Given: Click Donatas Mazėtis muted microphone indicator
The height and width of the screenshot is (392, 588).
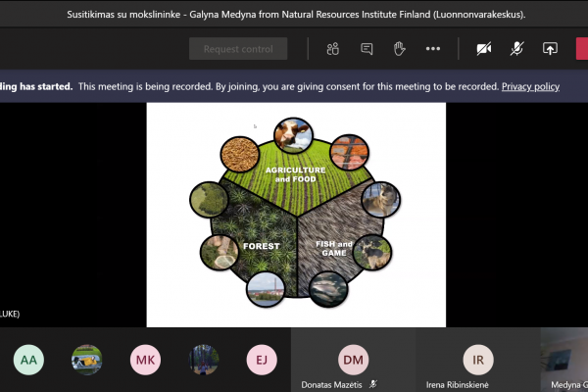Looking at the screenshot, I should pyautogui.click(x=373, y=384).
